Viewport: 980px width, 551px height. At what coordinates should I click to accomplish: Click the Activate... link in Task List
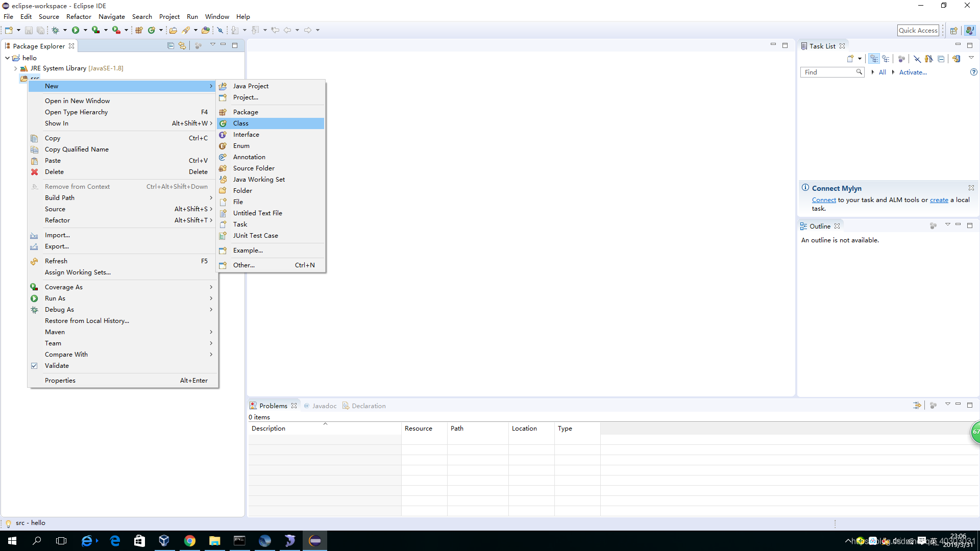click(913, 72)
